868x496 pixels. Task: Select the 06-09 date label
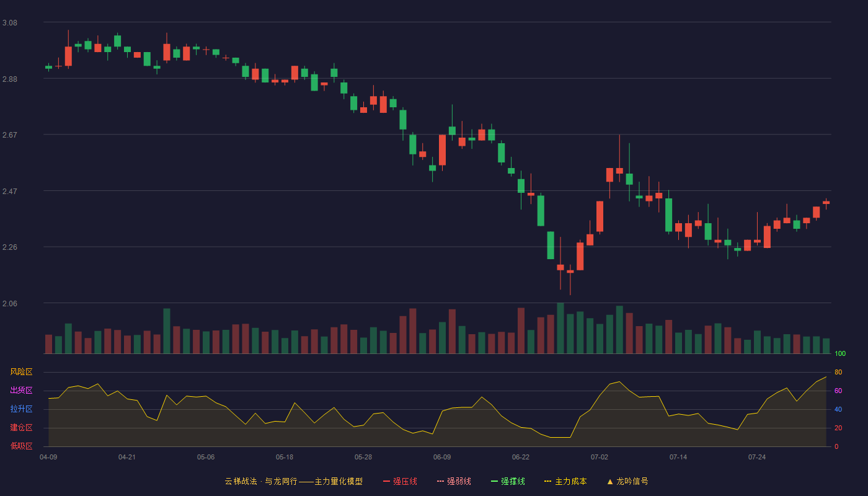(442, 457)
